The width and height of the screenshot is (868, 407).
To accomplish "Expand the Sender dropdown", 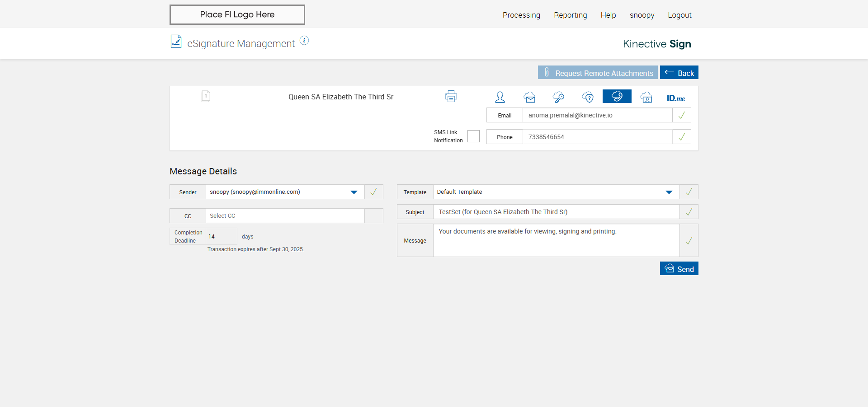I will coord(354,192).
